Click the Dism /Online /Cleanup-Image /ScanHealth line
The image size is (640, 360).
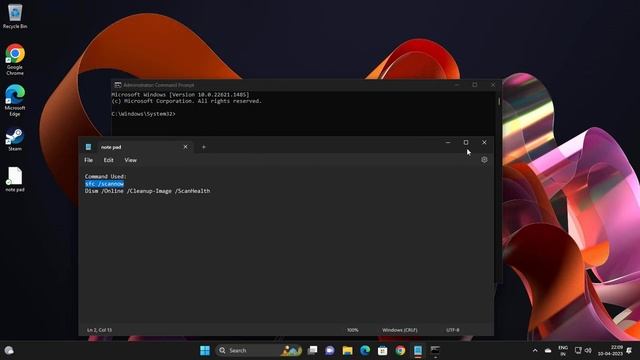click(147, 191)
